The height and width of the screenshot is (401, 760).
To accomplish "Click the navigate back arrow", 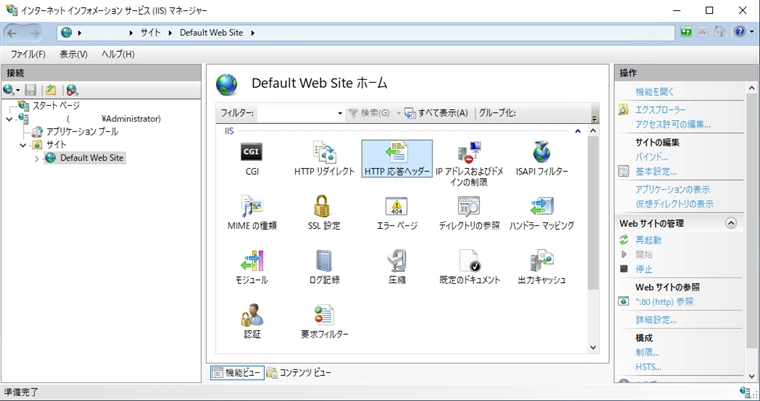I will 12,33.
